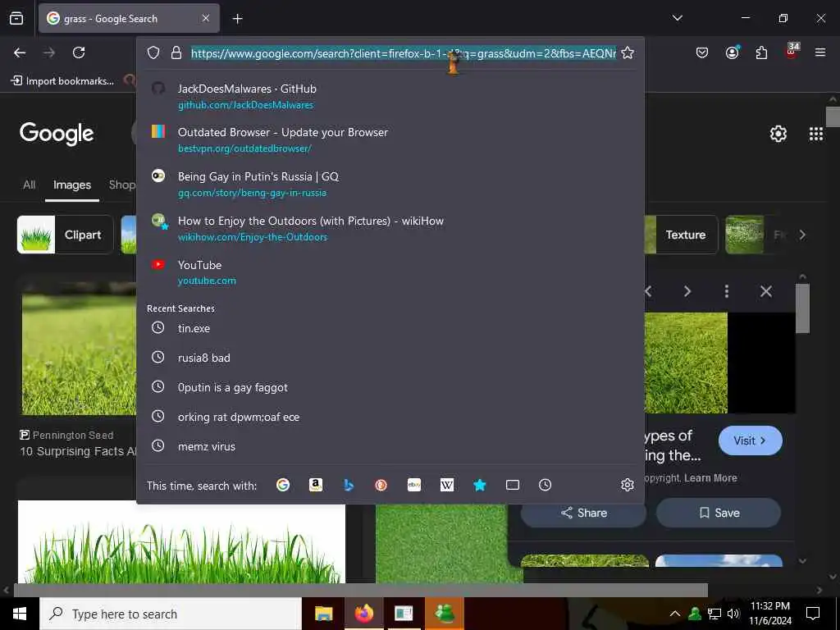The width and height of the screenshot is (840, 630).
Task: Go to next image in preview panel
Action: click(687, 291)
